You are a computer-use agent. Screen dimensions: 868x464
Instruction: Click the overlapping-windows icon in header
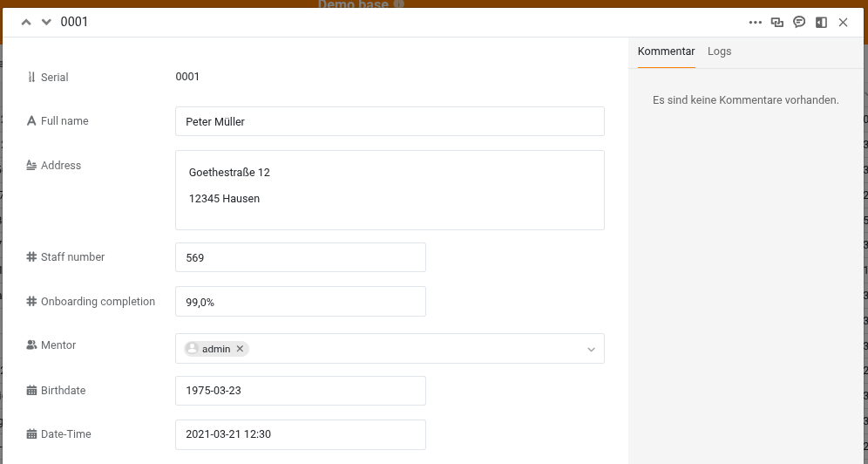click(777, 23)
